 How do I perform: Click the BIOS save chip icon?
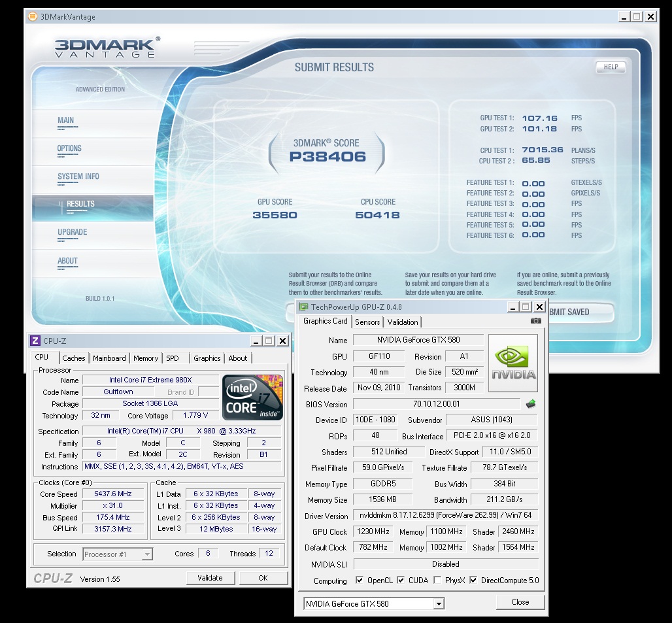tap(531, 404)
